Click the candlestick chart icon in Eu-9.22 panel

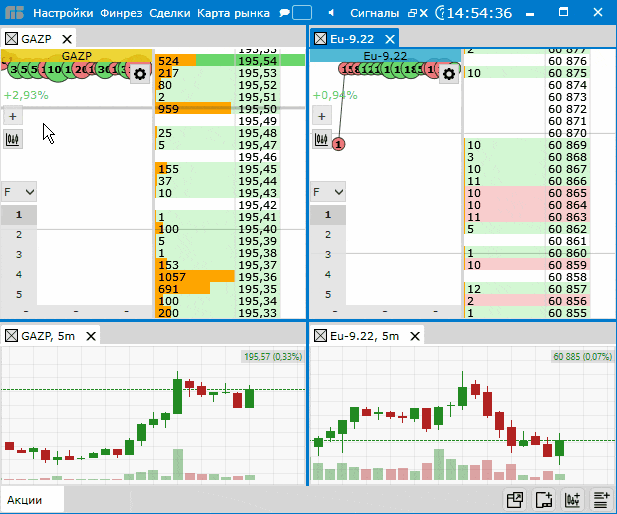coord(322,139)
